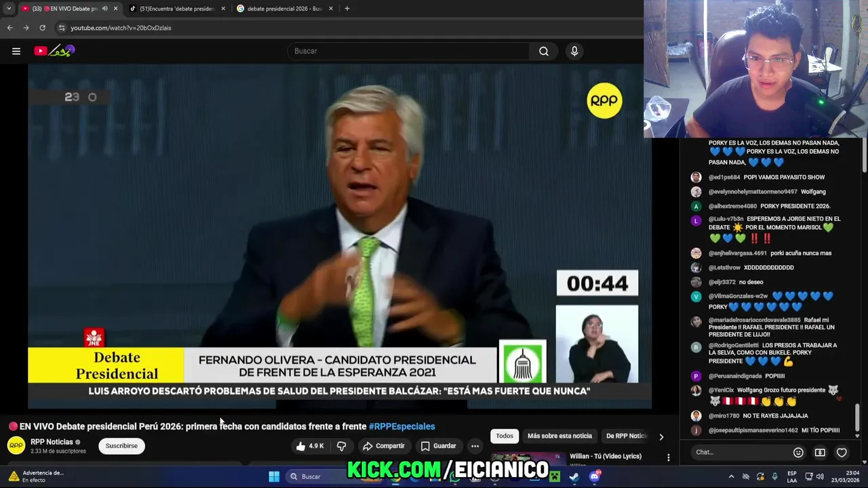868x488 pixels.
Task: Click chat user @ed1ps684 avatar
Action: [x=696, y=177]
